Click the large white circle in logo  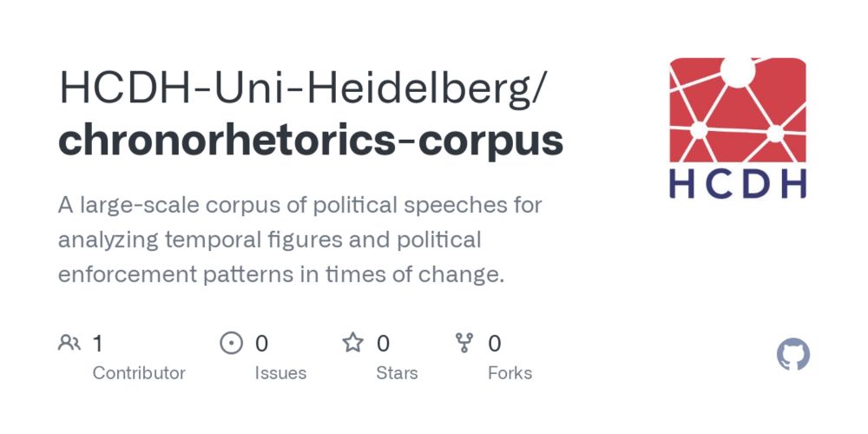738,71
